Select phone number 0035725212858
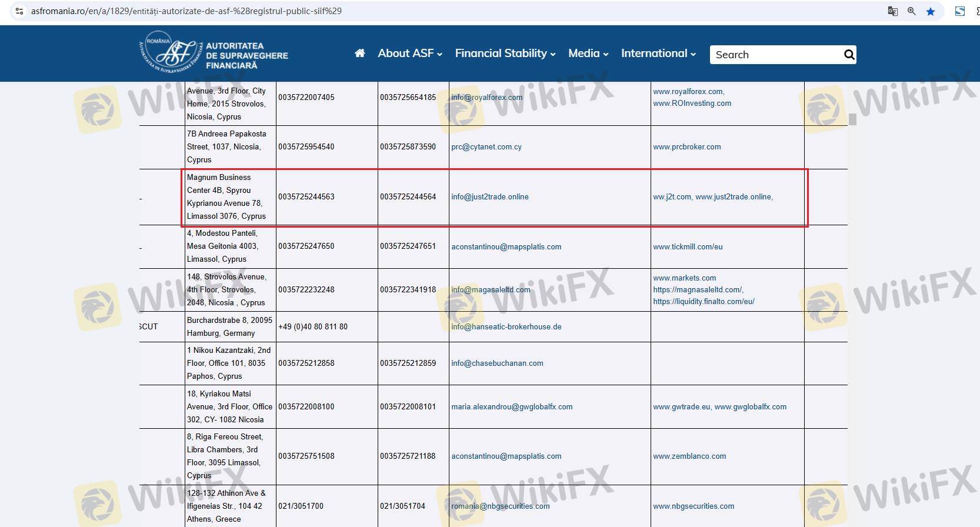980x527 pixels. (x=306, y=363)
